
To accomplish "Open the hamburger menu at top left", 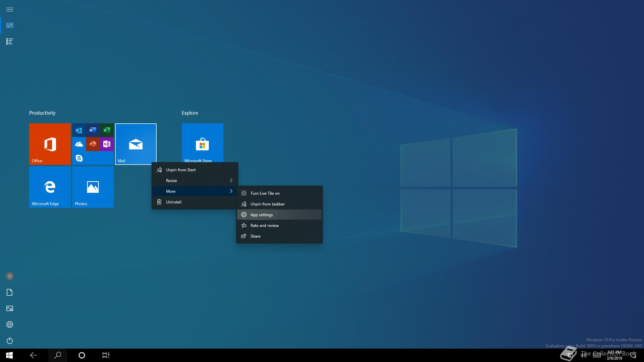I will pyautogui.click(x=10, y=9).
